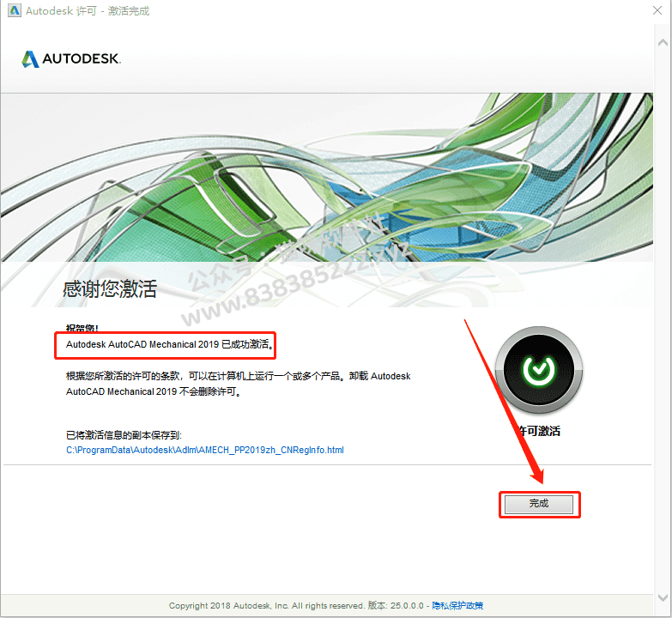Screen dimensions: 672x618
Task: Open the 隐私保护政策 privacy policy link
Action: (457, 606)
